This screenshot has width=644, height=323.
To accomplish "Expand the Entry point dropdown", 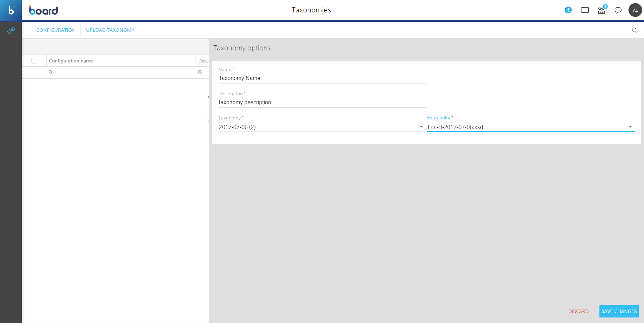I will click(630, 127).
